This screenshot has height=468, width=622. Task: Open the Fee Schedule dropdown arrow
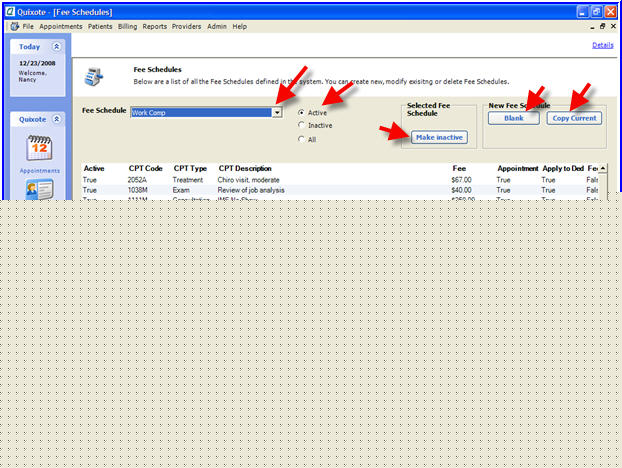click(277, 113)
